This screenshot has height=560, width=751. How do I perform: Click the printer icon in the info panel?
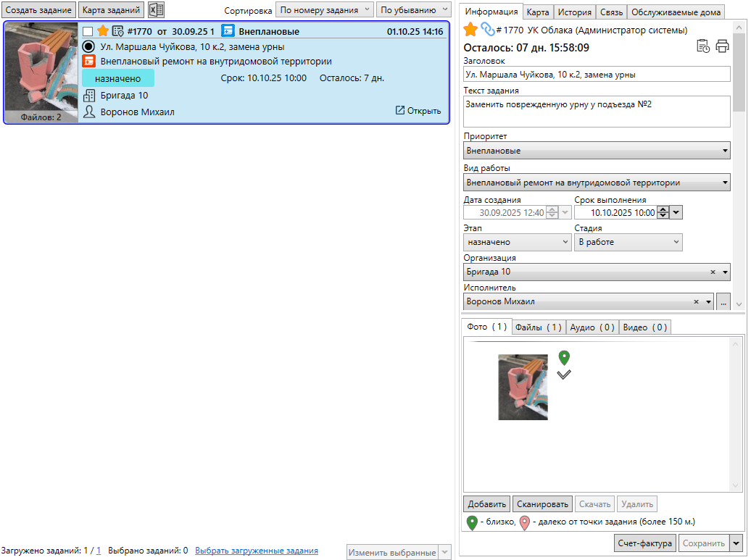pyautogui.click(x=722, y=46)
